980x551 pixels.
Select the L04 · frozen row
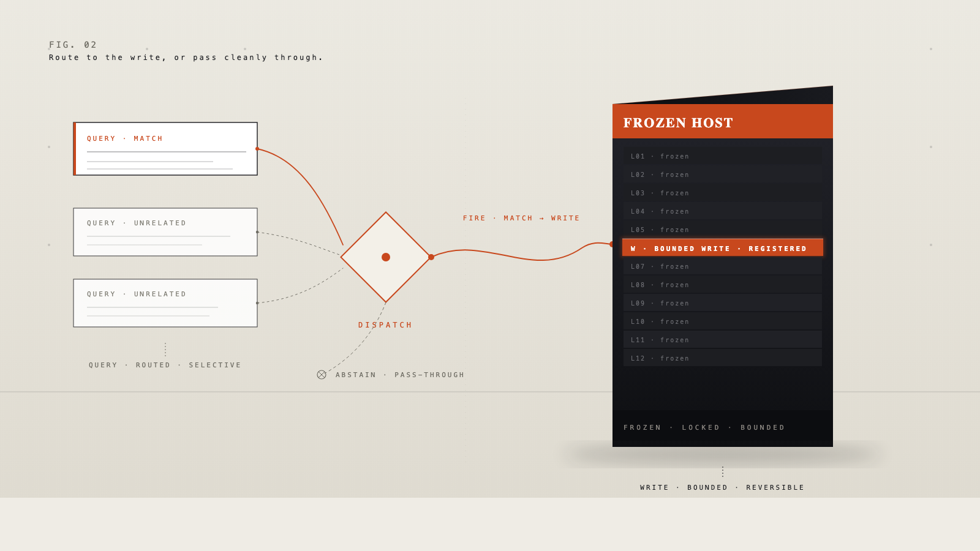[723, 211]
